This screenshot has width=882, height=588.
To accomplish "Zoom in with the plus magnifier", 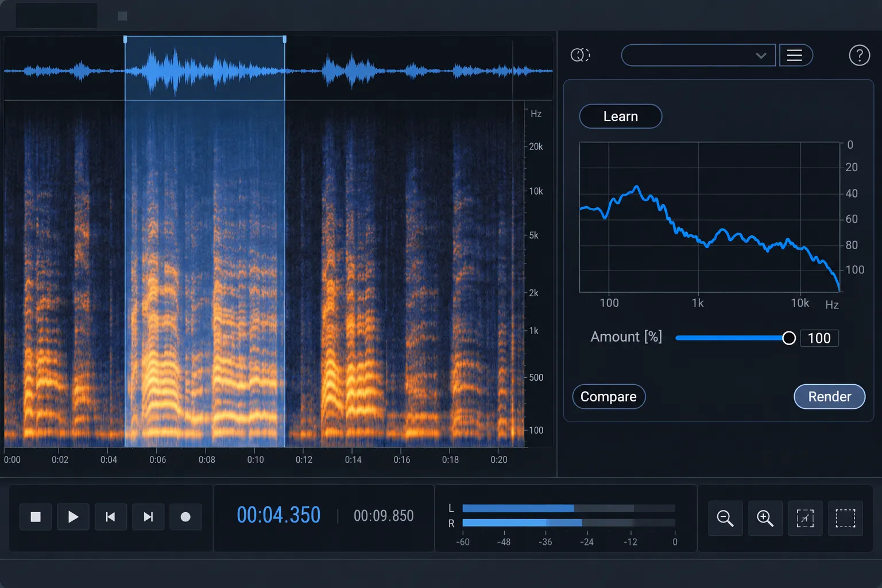I will pyautogui.click(x=765, y=518).
